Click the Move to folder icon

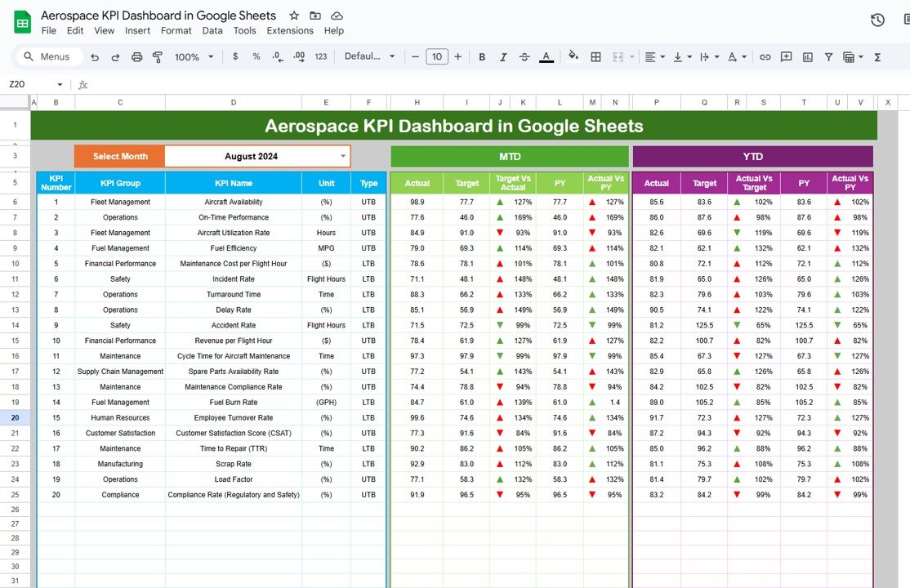(x=315, y=16)
